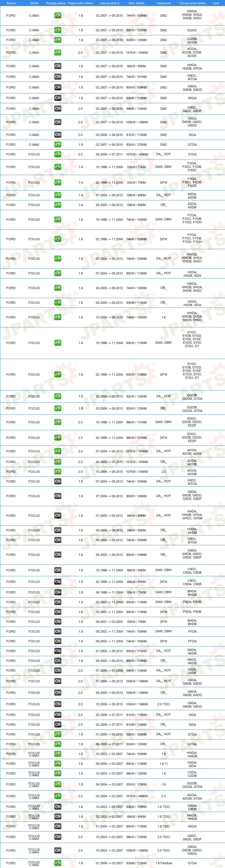Select engine code cell CSDA, CSDB
Image resolution: width=225 pixels, height=868 pixels.
point(192,773)
